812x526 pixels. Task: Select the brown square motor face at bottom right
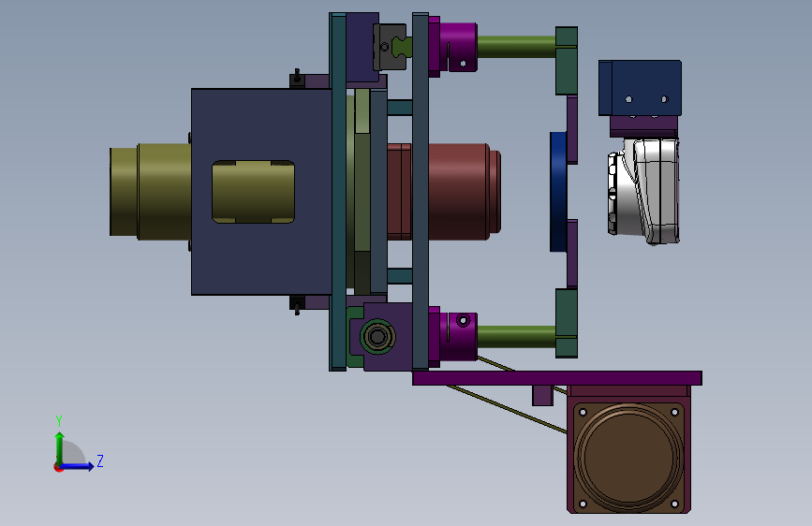628,457
